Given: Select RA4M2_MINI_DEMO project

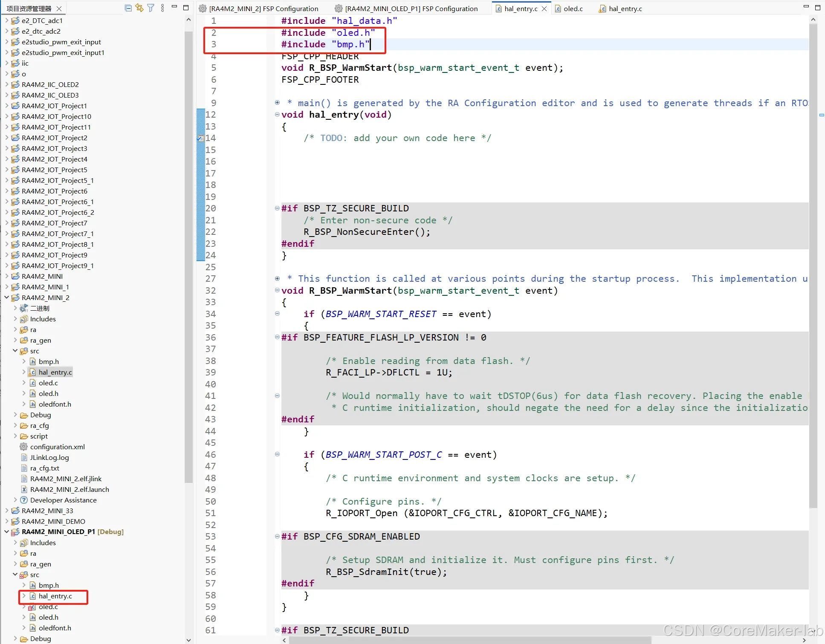Looking at the screenshot, I should [x=53, y=521].
